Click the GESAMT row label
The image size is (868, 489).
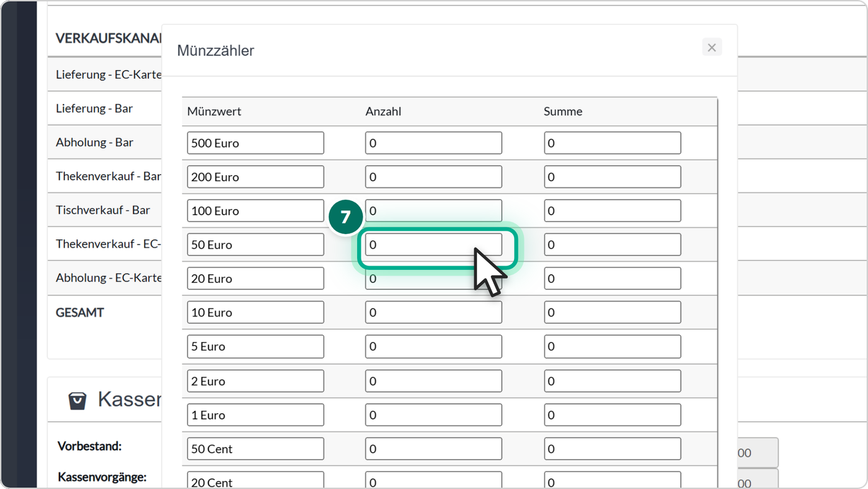80,312
